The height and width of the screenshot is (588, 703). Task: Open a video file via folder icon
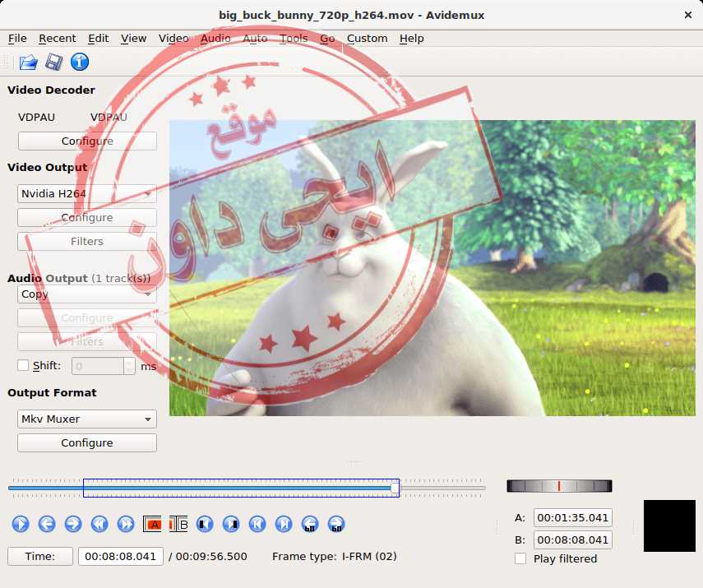28,62
